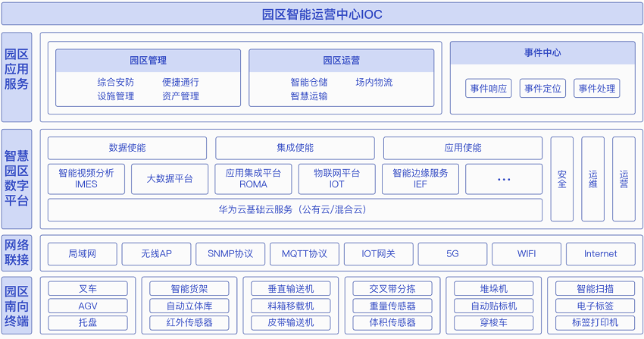This screenshot has width=644, height=339.
Task: Click the 电子标签 terminal box
Action: point(595,306)
